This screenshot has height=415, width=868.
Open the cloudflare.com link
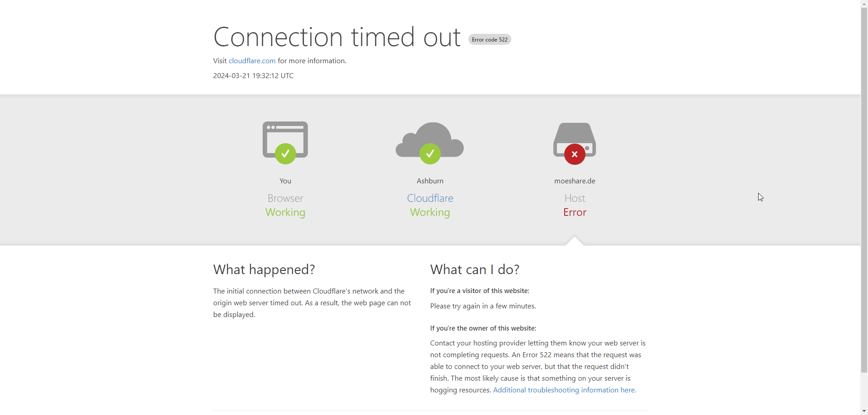(x=252, y=61)
